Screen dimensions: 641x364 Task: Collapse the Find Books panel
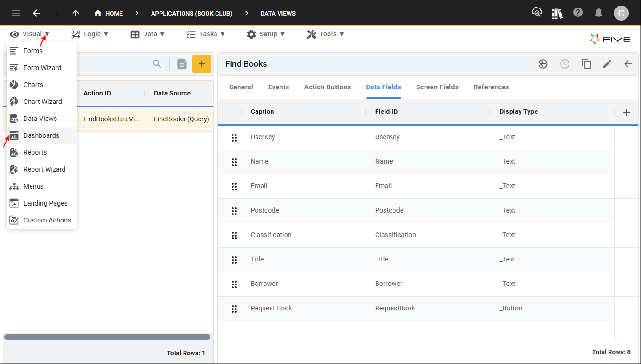point(628,63)
